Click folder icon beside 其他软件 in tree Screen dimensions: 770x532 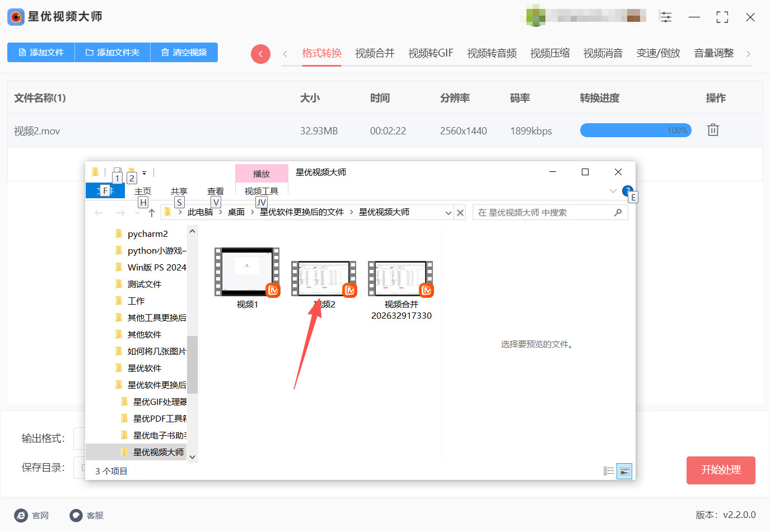(118, 334)
